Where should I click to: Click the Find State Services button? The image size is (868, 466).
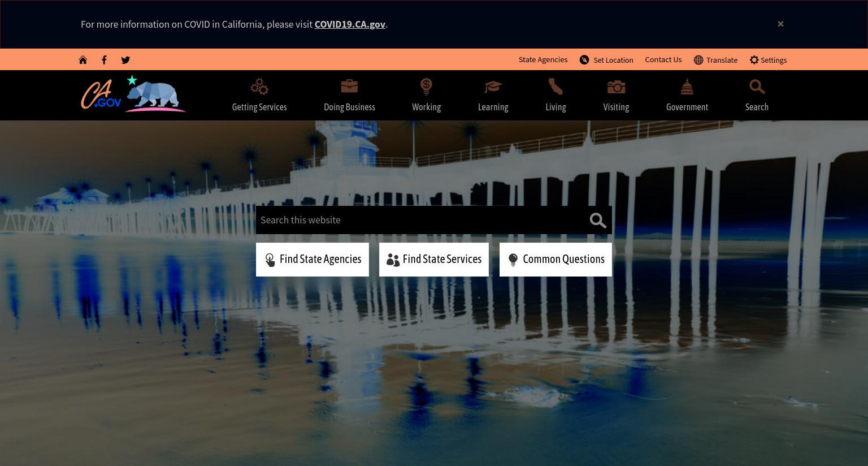click(x=434, y=260)
